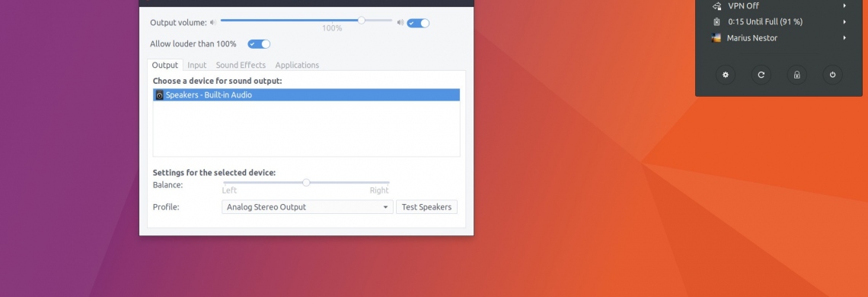Expand the VPN Off submenu arrow

point(844,6)
